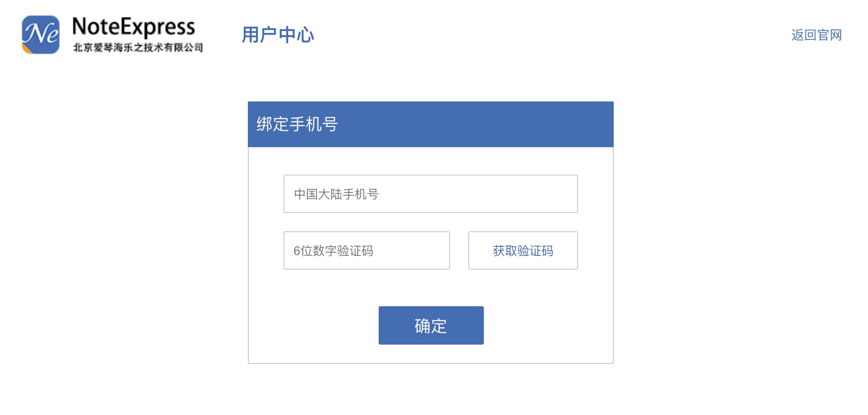Click the outlined 获取验证码 button
The width and height of the screenshot is (868, 415).
coord(523,250)
